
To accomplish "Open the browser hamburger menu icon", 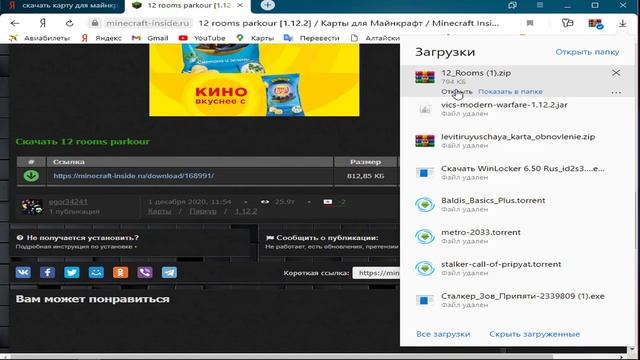I will (x=540, y=5).
